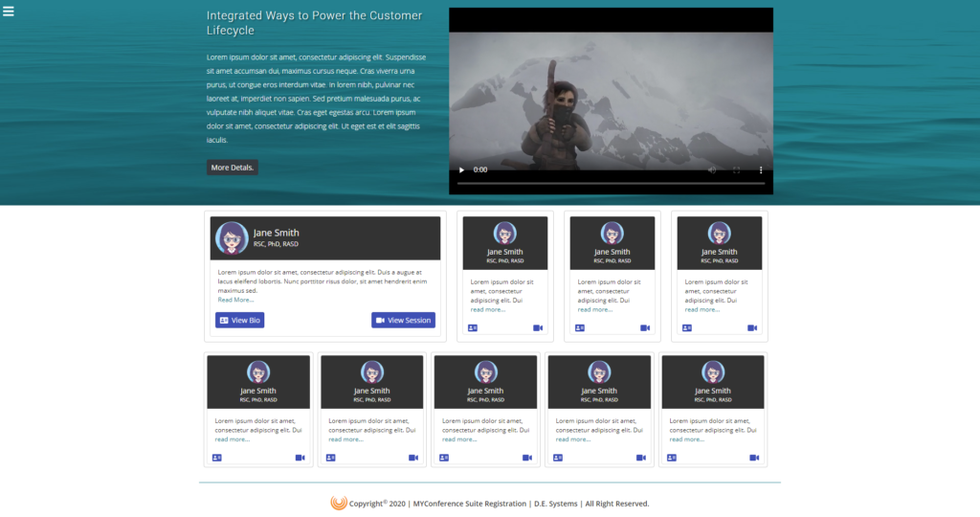Play the video
This screenshot has width=980, height=517.
[x=462, y=170]
